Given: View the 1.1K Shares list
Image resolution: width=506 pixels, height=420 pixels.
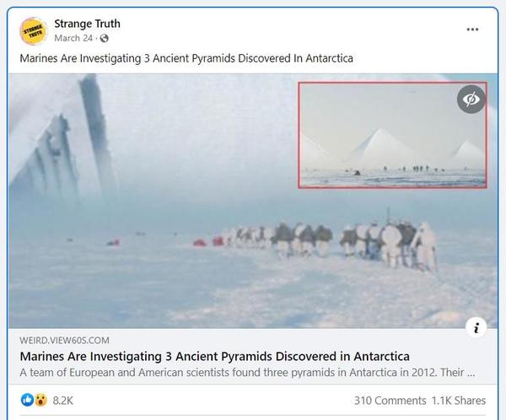Looking at the screenshot, I should tap(459, 401).
